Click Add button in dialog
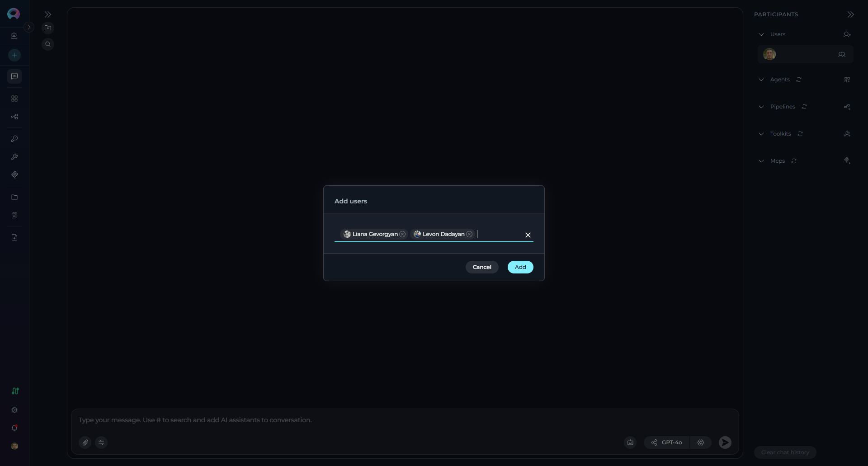 pyautogui.click(x=520, y=267)
